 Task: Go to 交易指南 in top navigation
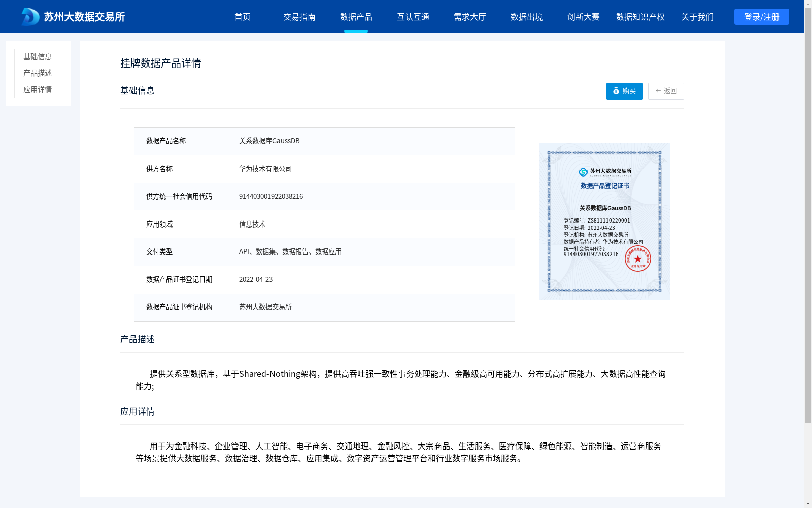pyautogui.click(x=299, y=17)
